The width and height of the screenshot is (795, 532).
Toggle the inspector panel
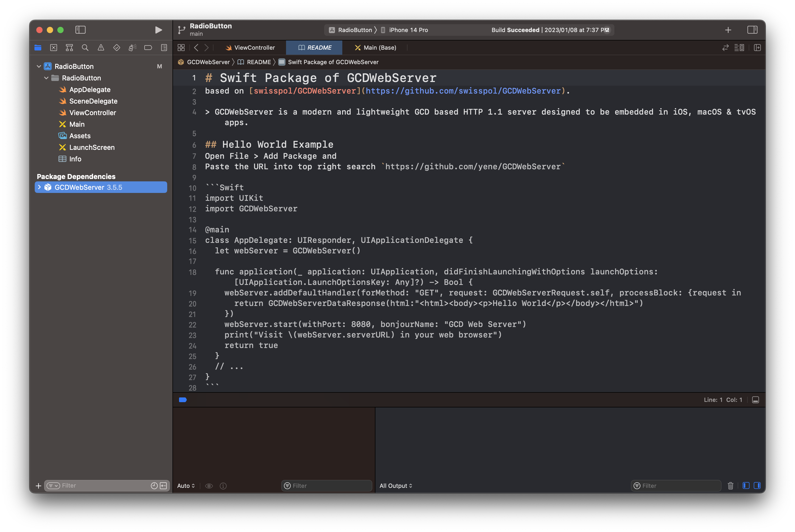tap(752, 30)
